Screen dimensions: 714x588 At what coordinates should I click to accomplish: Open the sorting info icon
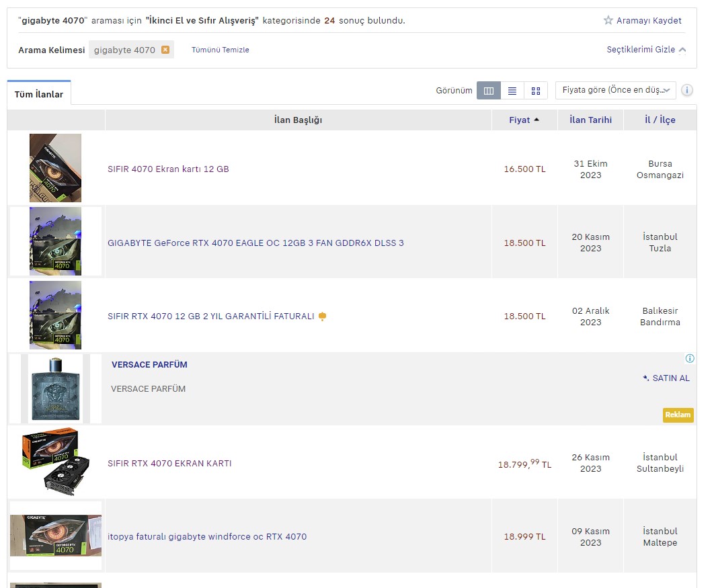(687, 90)
